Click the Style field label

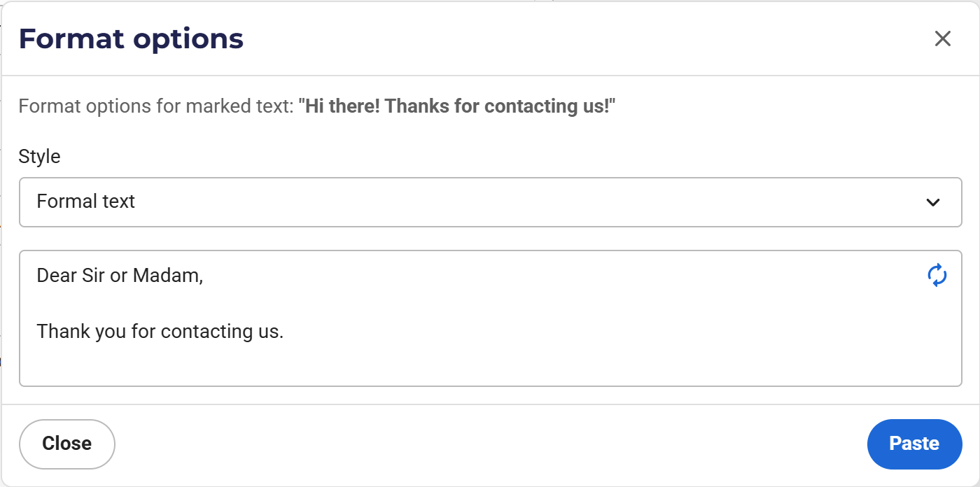tap(39, 156)
